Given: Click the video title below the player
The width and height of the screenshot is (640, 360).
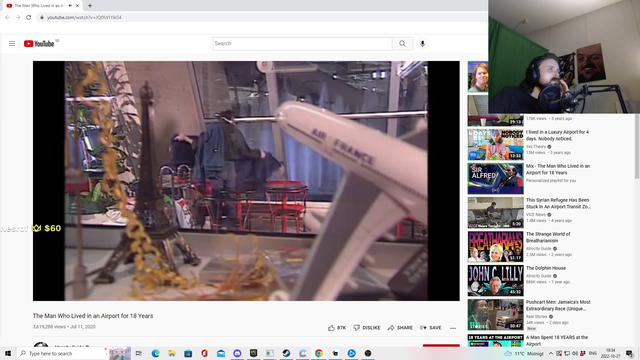Looking at the screenshot, I should (93, 316).
